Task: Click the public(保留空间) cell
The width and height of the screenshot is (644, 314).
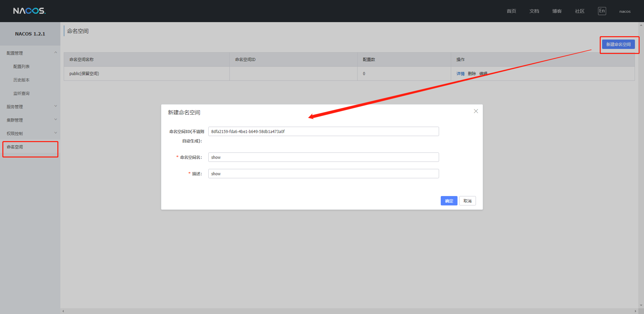Action: pos(147,74)
